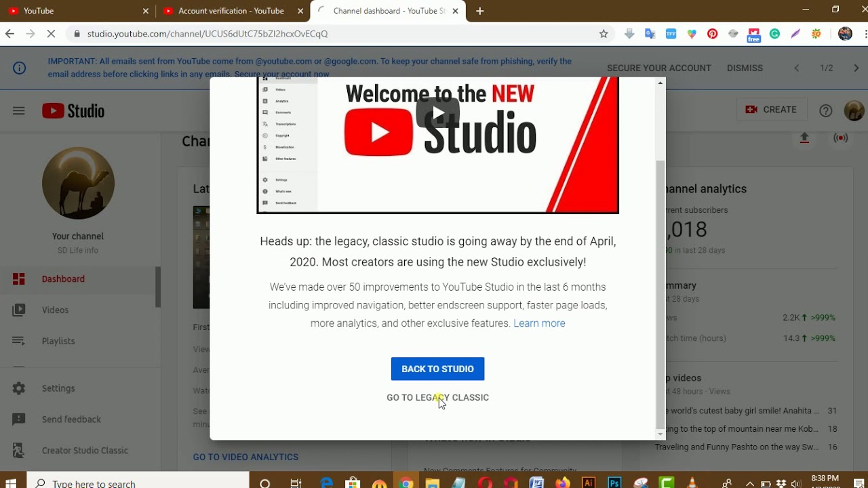Click the upload video arrow icon
This screenshot has height=488, width=868.
804,138
